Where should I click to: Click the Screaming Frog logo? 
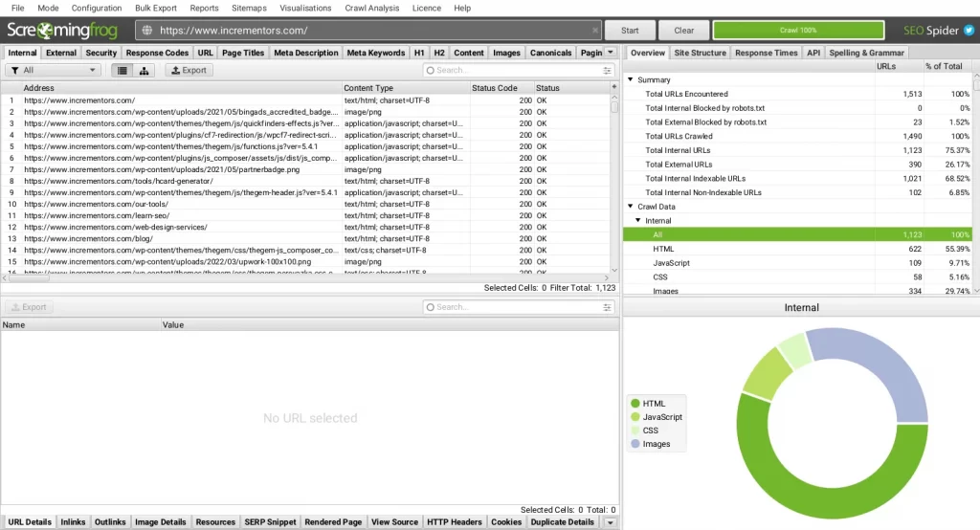62,30
